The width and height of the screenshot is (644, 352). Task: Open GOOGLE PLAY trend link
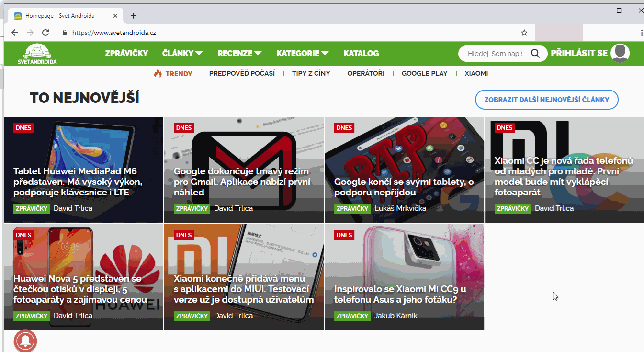424,73
